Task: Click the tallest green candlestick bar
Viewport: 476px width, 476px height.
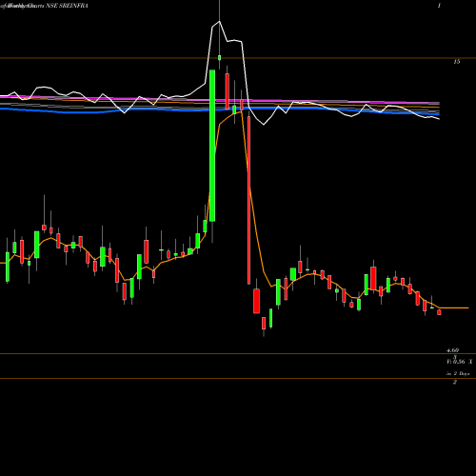Action: [212, 146]
